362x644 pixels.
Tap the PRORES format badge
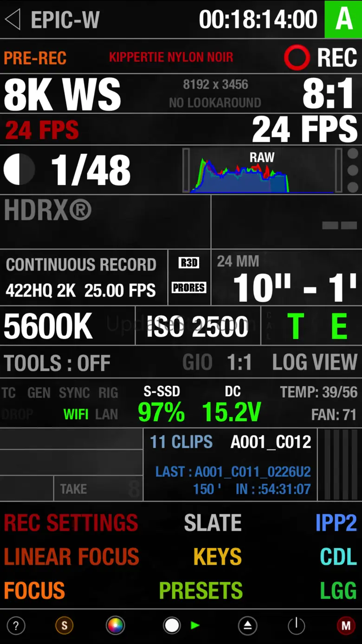(188, 287)
